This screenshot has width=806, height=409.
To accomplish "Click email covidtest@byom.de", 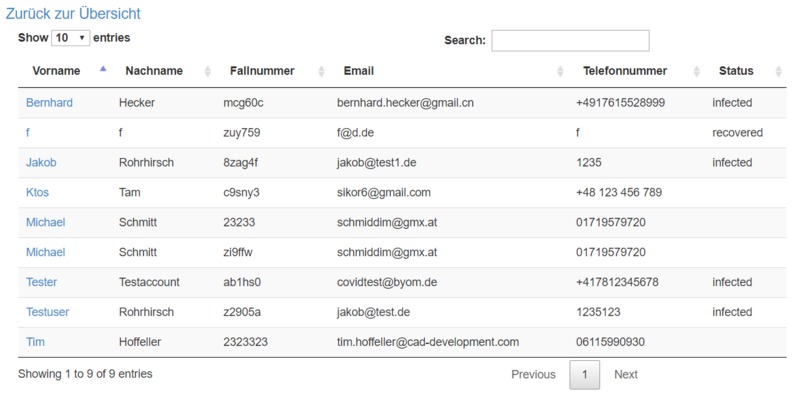I will coord(387,282).
